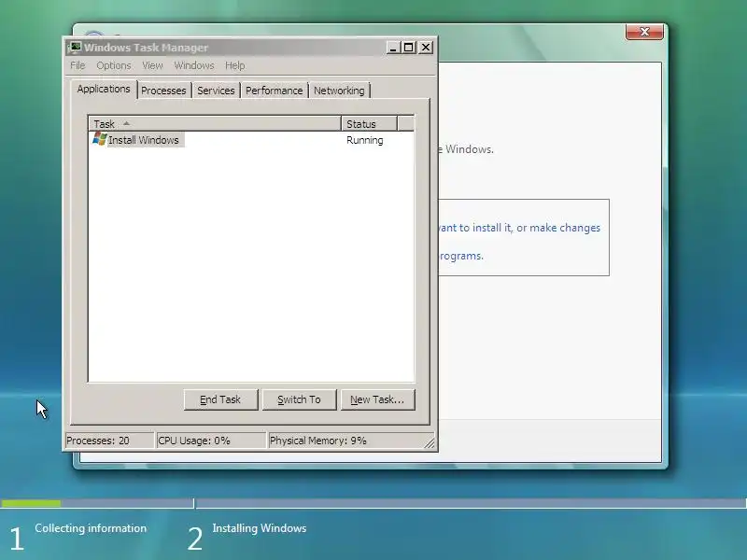Select the Applications tab
The image size is (747, 560).
104,89
